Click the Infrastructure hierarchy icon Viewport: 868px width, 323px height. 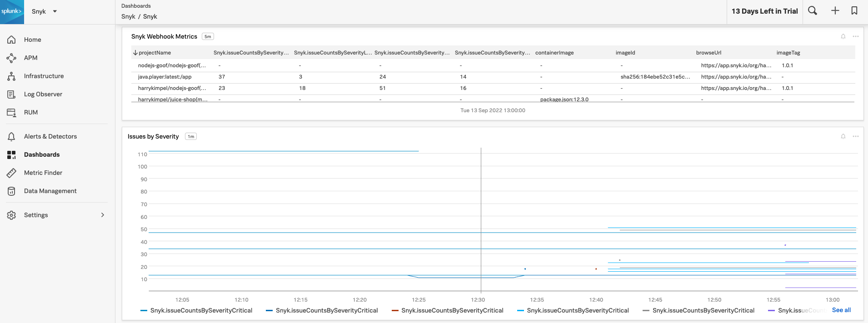click(x=11, y=76)
